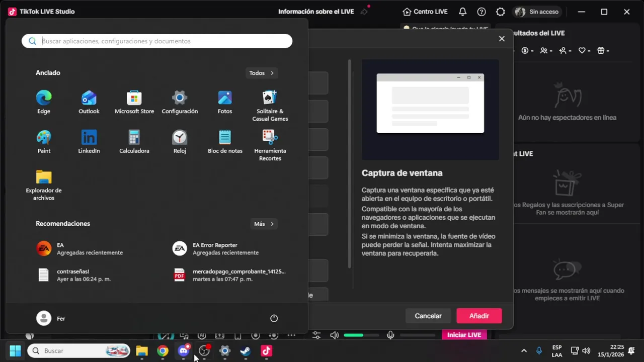Image resolution: width=644 pixels, height=362 pixels.
Task: Open the taskbar clock and date
Action: coord(611,350)
